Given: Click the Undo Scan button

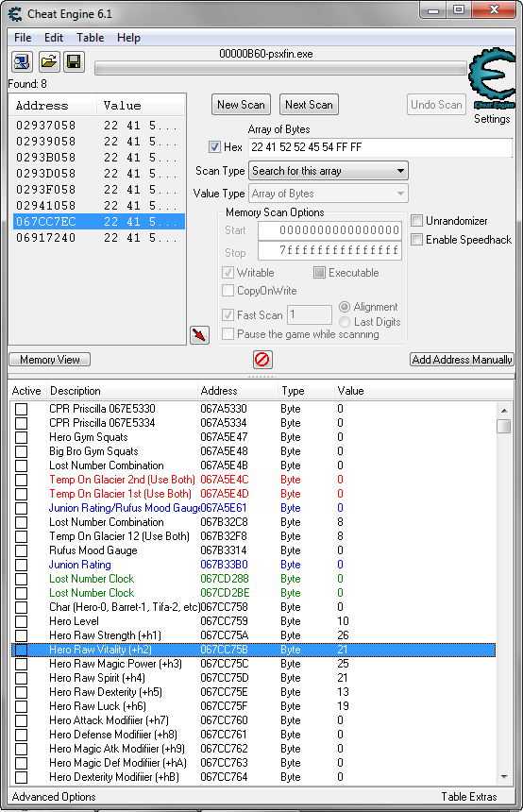Looking at the screenshot, I should (x=436, y=105).
